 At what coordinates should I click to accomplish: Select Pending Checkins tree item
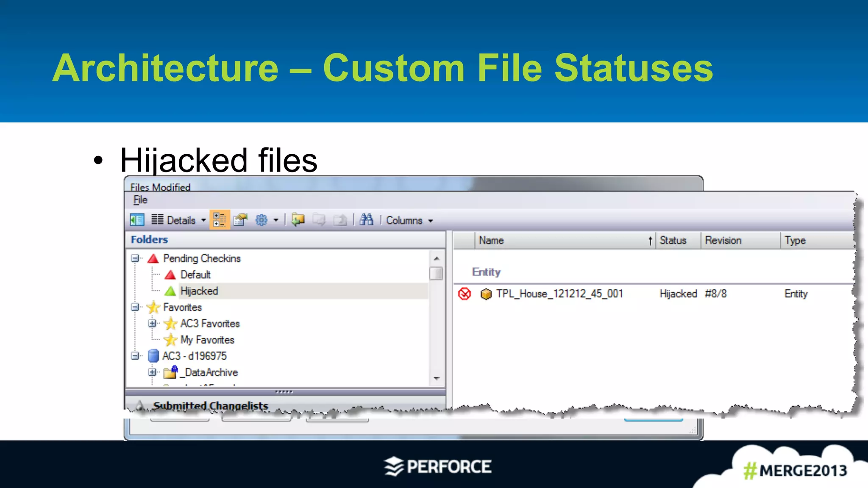tap(202, 258)
